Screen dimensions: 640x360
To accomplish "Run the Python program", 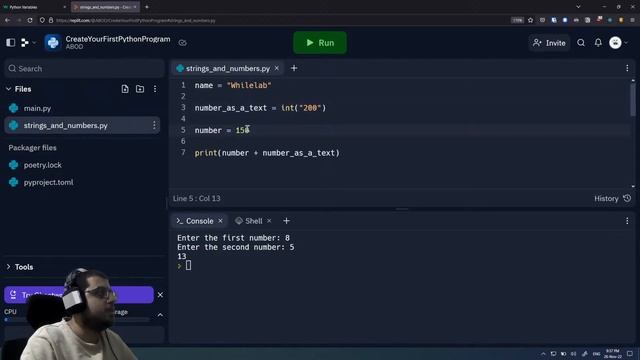I will click(320, 42).
